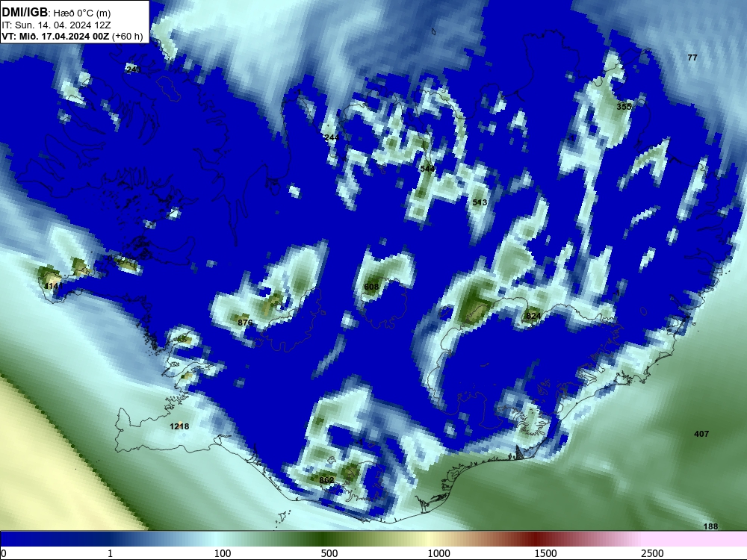
Task: Click the legend scale label '1000'
Action: [x=438, y=553]
